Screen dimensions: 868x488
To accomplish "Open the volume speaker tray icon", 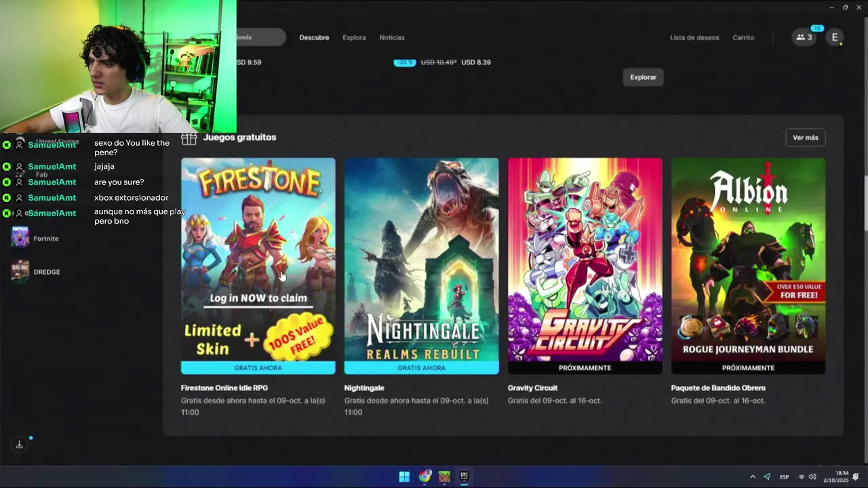I will tap(812, 476).
